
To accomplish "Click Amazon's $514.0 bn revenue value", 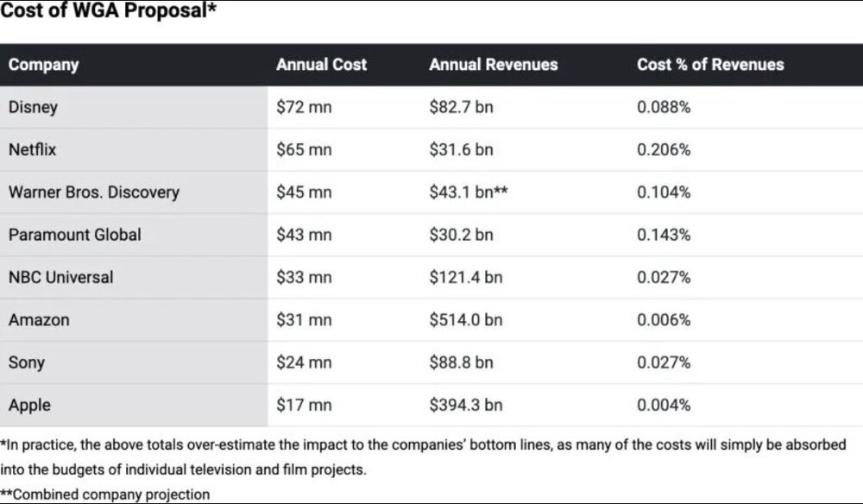I will pos(465,320).
